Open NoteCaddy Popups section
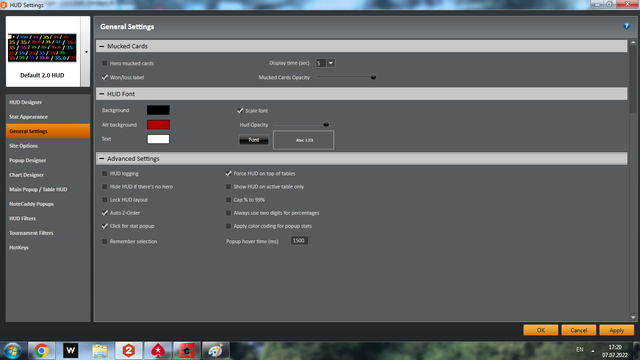 (x=48, y=204)
